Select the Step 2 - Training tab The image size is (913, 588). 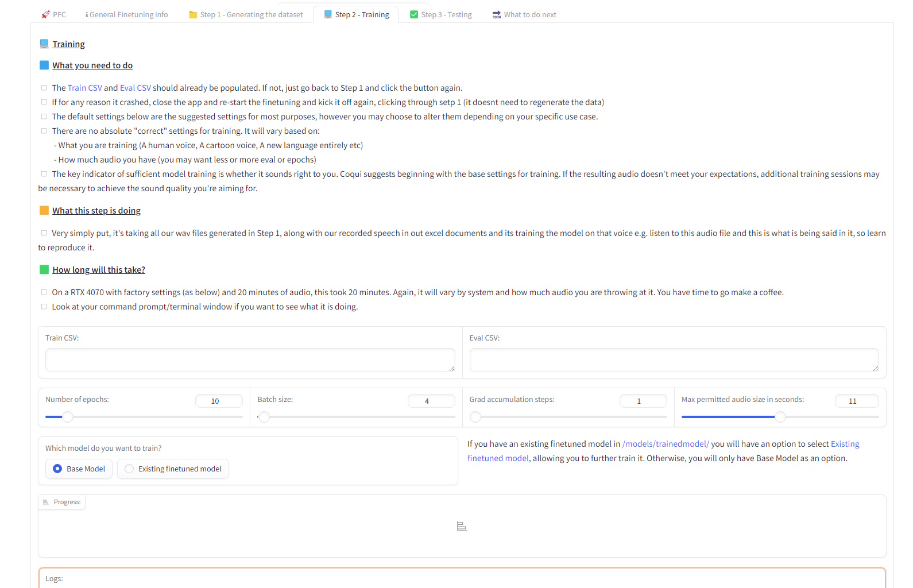pos(356,15)
